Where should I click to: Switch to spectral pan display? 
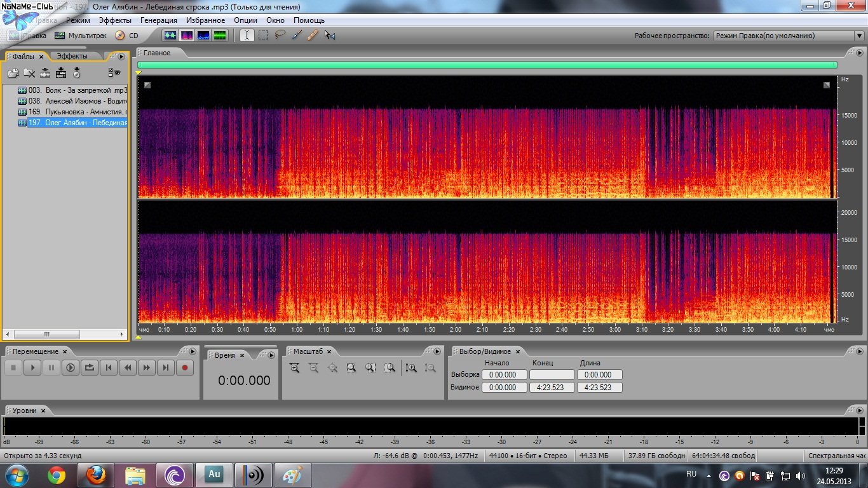tap(203, 36)
